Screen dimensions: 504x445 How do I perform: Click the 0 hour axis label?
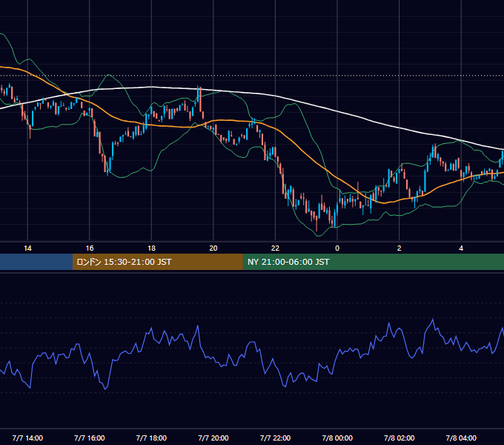click(x=337, y=248)
